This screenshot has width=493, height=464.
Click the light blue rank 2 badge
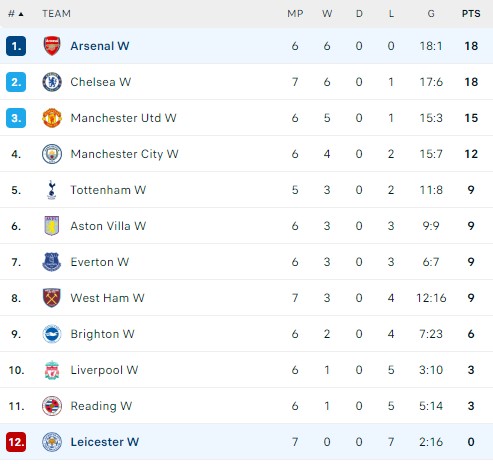point(16,82)
